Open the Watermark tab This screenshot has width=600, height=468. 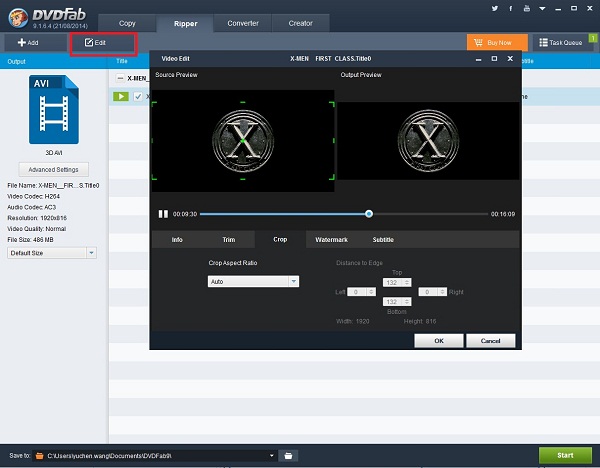coord(331,240)
